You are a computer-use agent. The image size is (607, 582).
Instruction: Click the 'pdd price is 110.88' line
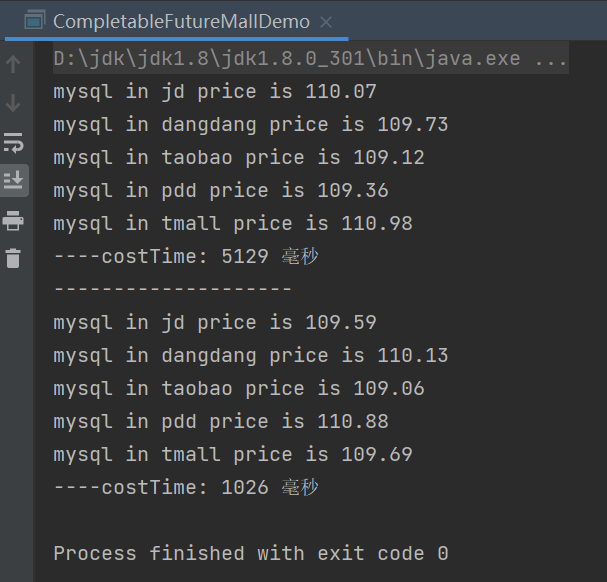[220, 422]
